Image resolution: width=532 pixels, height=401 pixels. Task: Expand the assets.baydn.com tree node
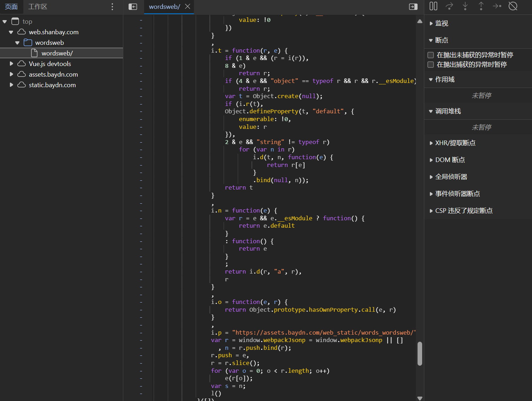point(11,74)
